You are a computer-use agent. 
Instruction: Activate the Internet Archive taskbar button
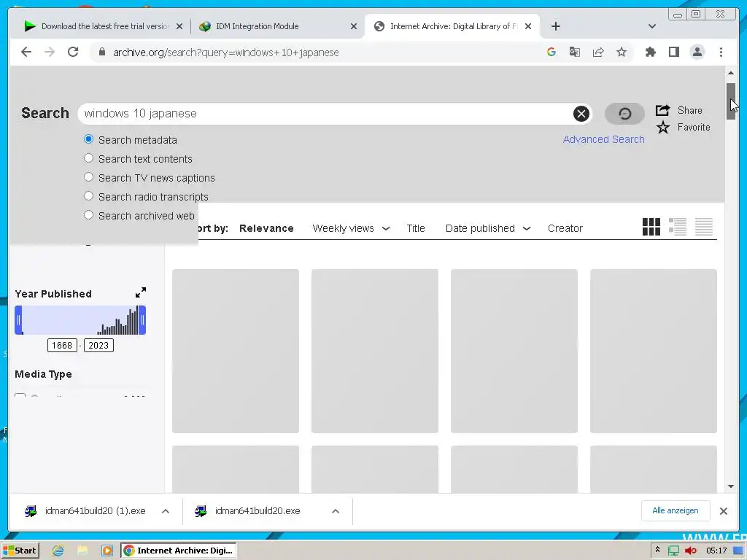178,551
